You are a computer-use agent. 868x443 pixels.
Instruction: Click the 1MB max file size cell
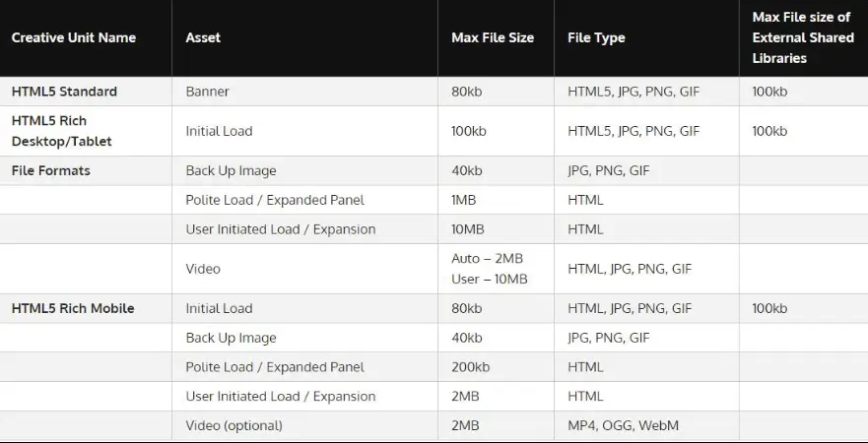point(464,200)
